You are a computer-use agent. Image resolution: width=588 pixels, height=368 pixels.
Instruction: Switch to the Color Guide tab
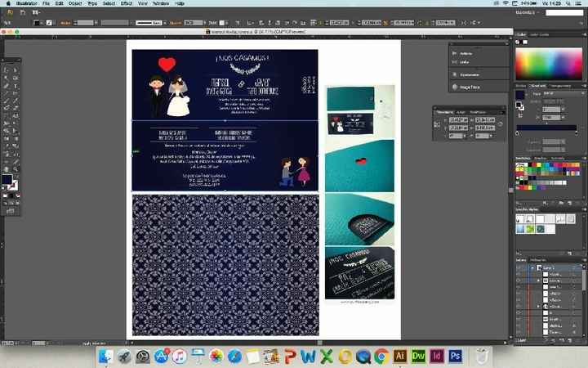tap(539, 34)
